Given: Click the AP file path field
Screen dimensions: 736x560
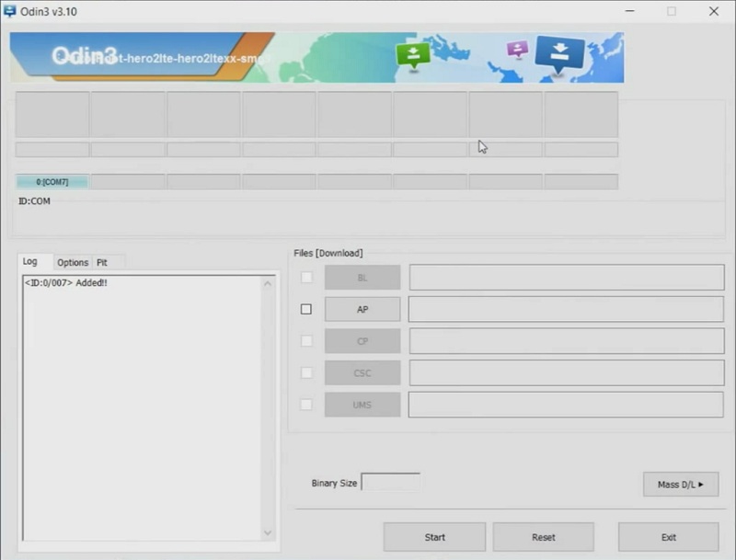Looking at the screenshot, I should pyautogui.click(x=566, y=309).
